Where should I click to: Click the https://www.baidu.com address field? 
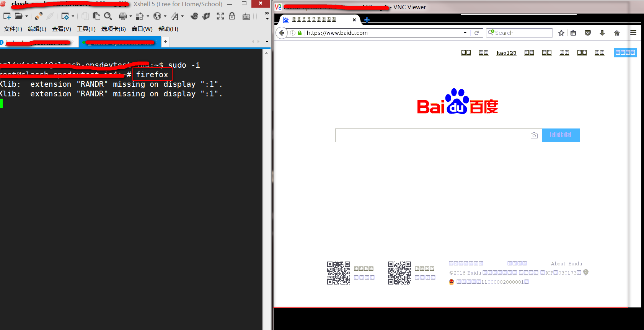click(x=383, y=33)
